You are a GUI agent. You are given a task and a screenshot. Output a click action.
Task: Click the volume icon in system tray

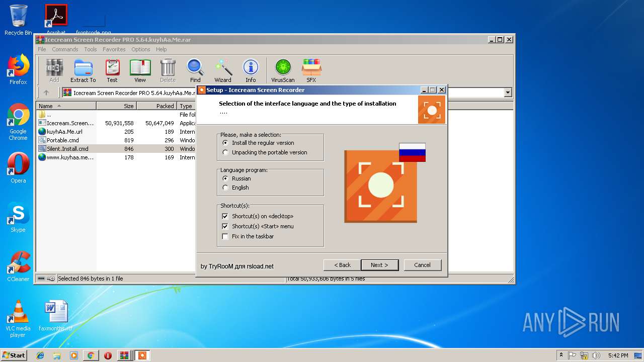(596, 355)
